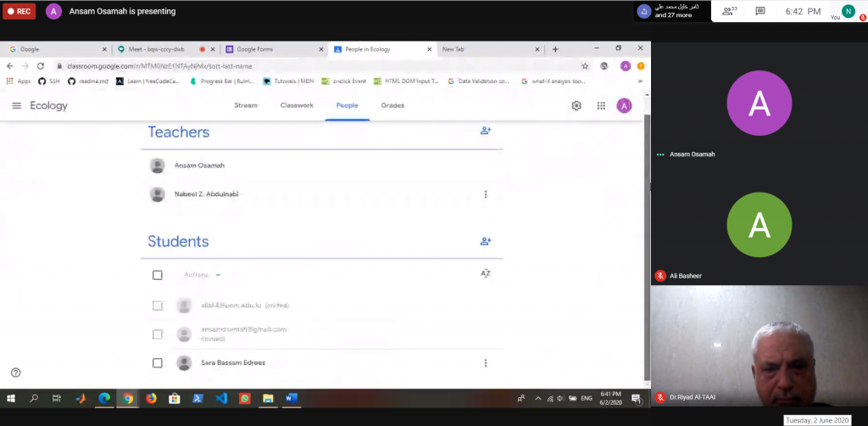Open more options for Nabeel Z. Abdulnabi
This screenshot has width=868, height=426.
point(486,194)
